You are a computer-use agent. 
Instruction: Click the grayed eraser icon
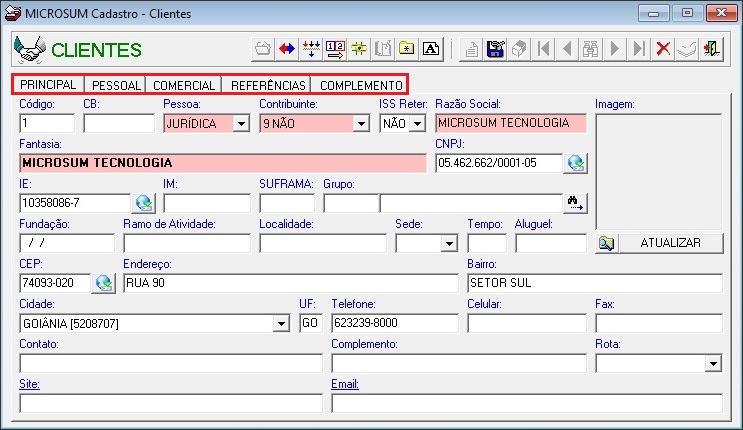(519, 49)
